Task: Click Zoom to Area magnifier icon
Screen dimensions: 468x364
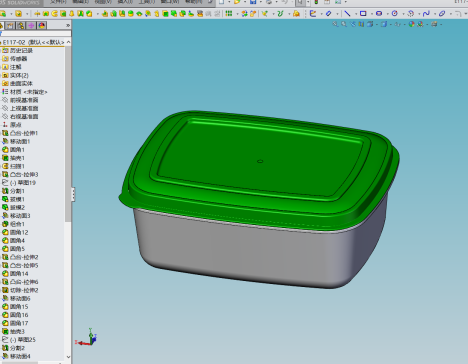Action: [344, 24]
